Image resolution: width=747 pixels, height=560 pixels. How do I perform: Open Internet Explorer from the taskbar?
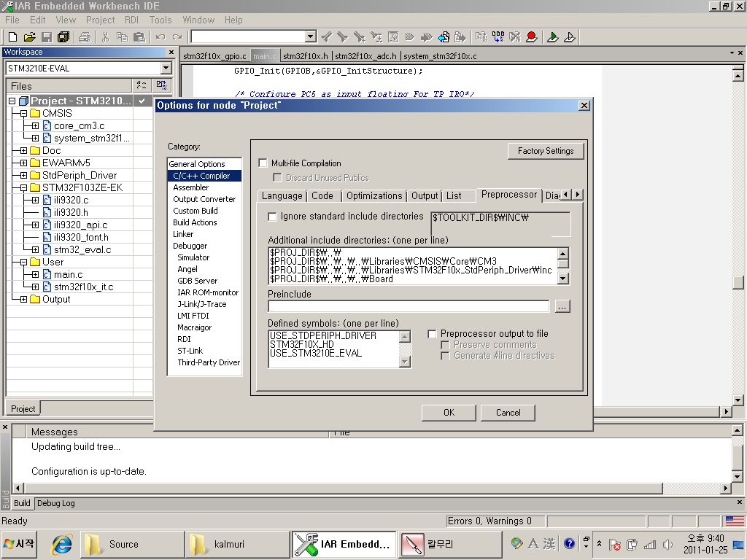click(62, 544)
